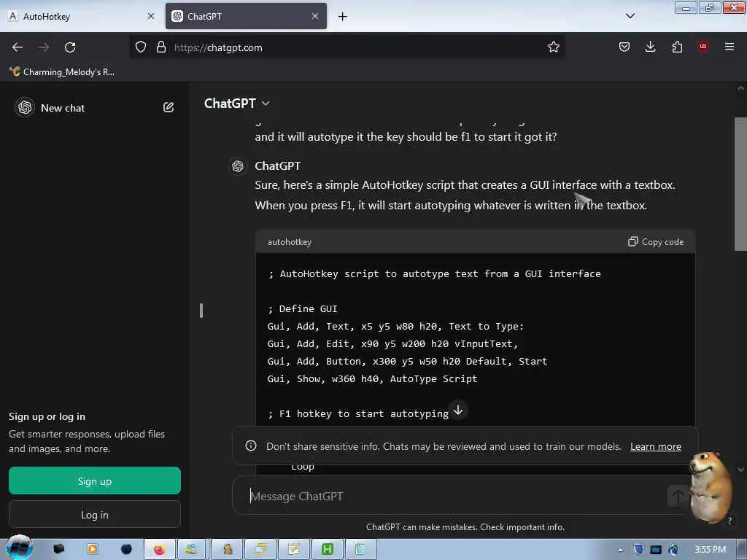Click the browser forward arrow
The height and width of the screenshot is (560, 747).
coord(44,47)
